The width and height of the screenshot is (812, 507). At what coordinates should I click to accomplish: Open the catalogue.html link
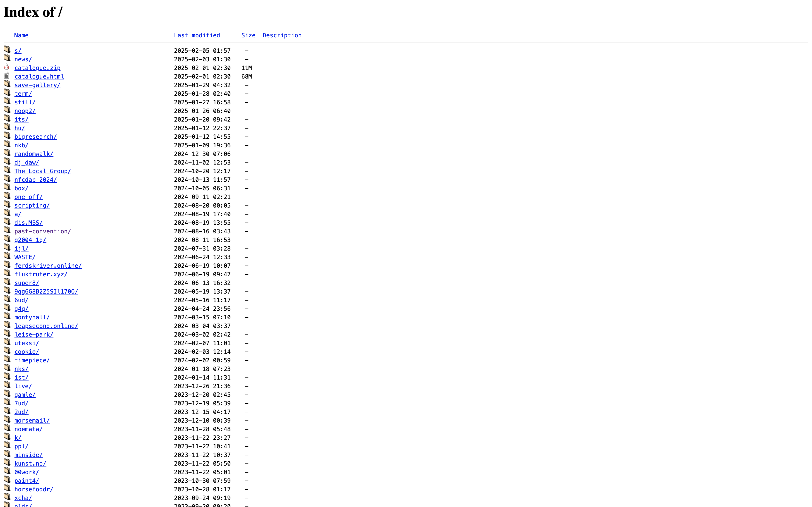[39, 77]
